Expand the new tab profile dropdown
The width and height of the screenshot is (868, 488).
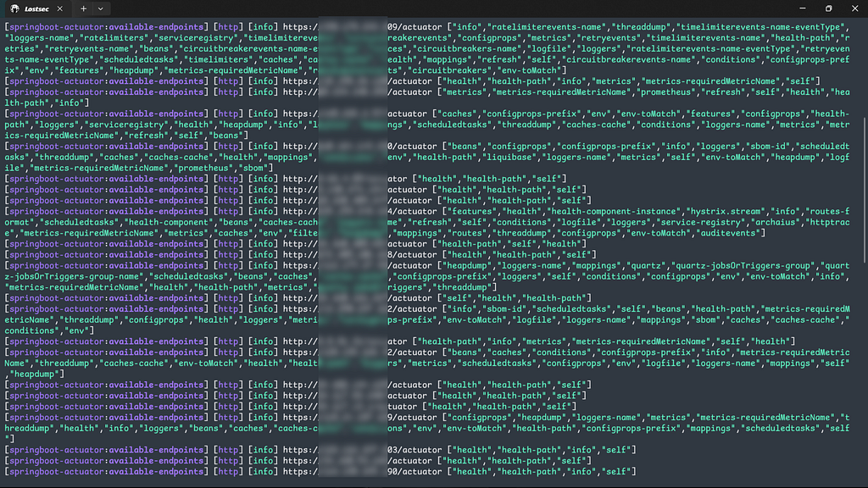(x=100, y=8)
